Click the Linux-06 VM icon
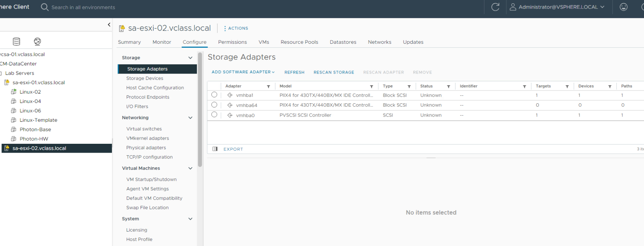The image size is (644, 246). [14, 110]
